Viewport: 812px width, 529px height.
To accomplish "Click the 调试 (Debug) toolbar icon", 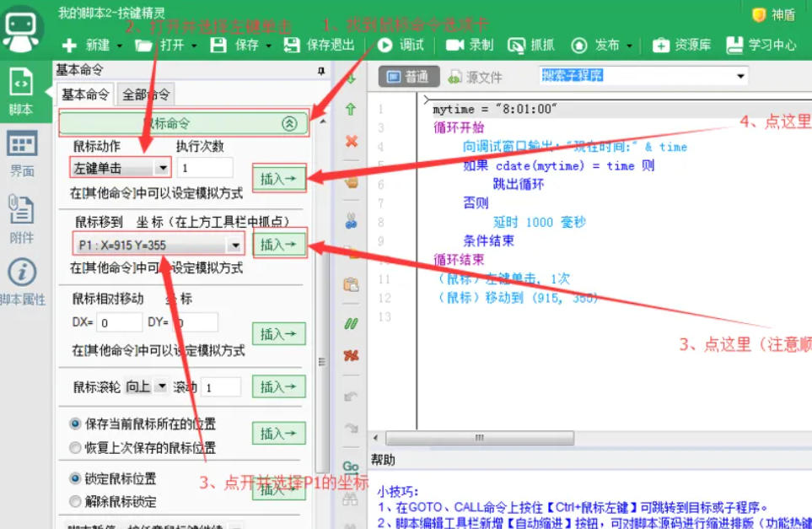I will click(x=404, y=46).
